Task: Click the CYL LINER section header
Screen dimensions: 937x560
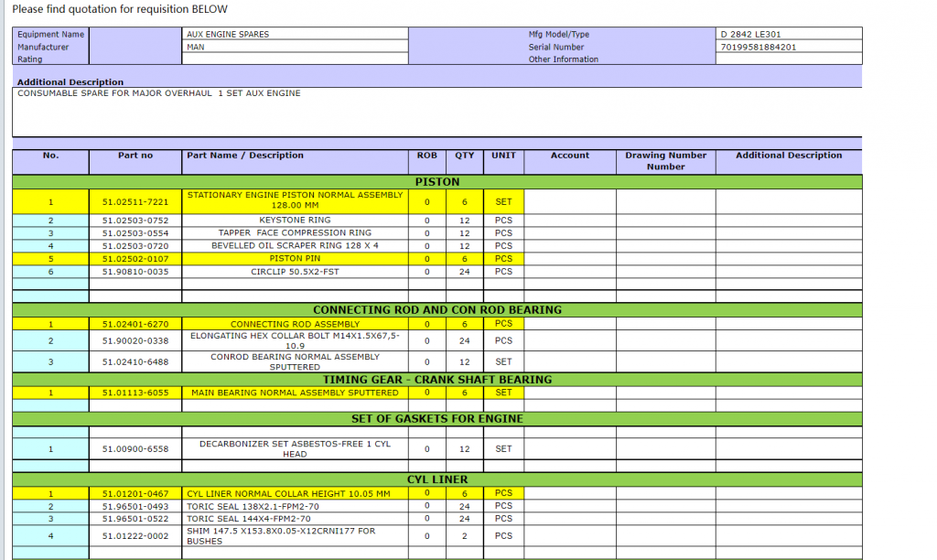Action: [437, 479]
